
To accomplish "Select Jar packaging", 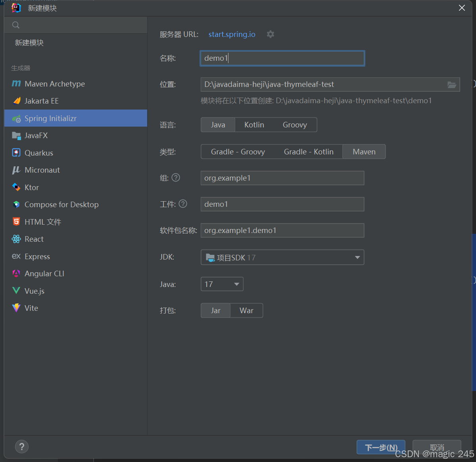I will (x=216, y=310).
